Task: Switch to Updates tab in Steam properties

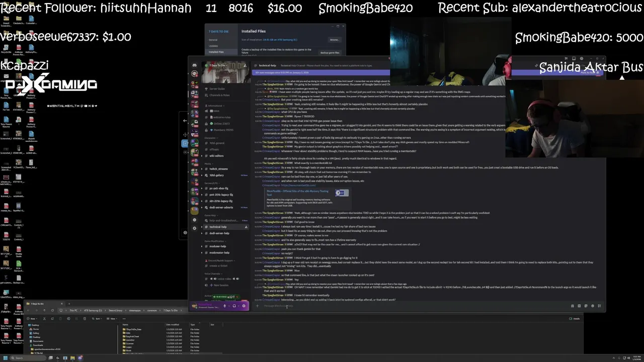Action: (x=213, y=46)
